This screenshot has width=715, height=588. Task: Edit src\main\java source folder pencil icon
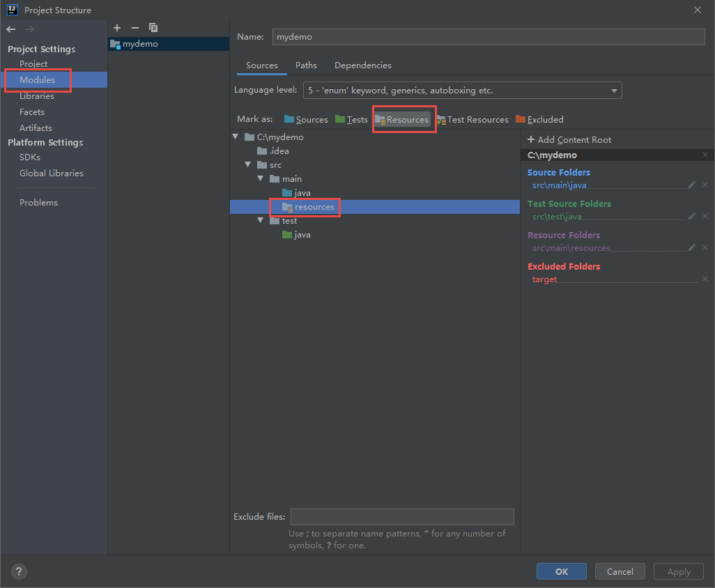692,185
